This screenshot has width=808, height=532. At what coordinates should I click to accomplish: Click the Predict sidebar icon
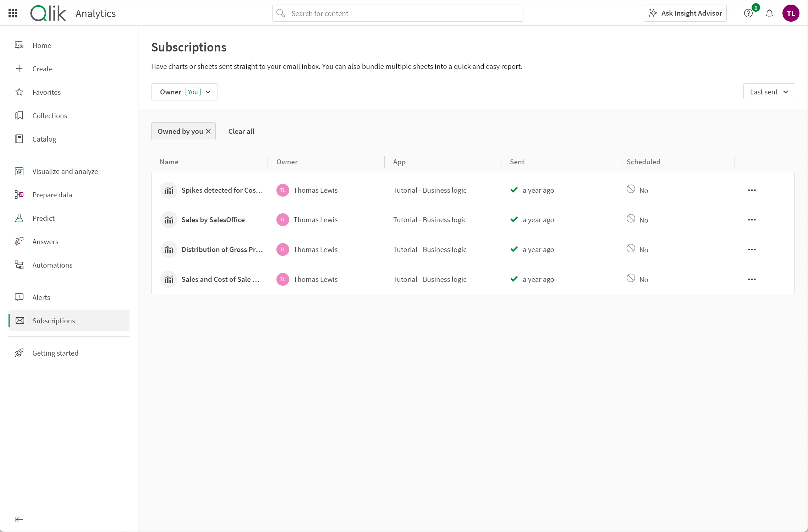click(20, 218)
